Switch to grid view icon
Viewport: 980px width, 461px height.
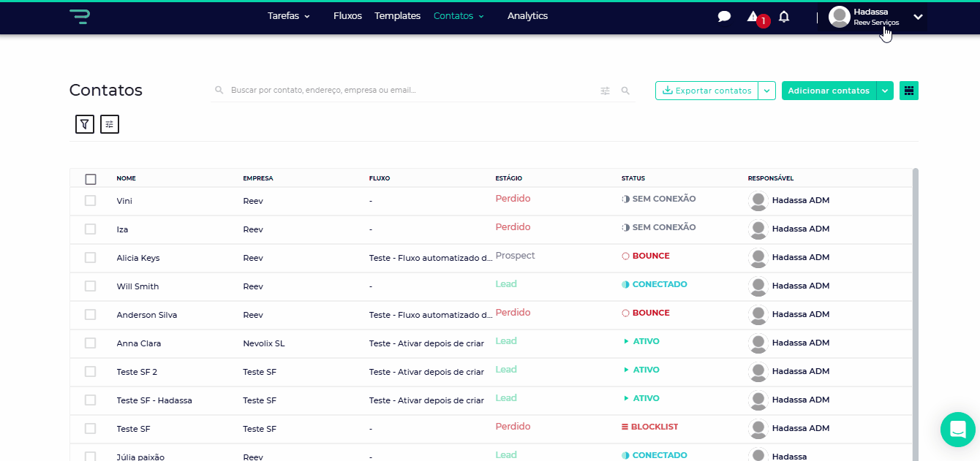coord(909,91)
